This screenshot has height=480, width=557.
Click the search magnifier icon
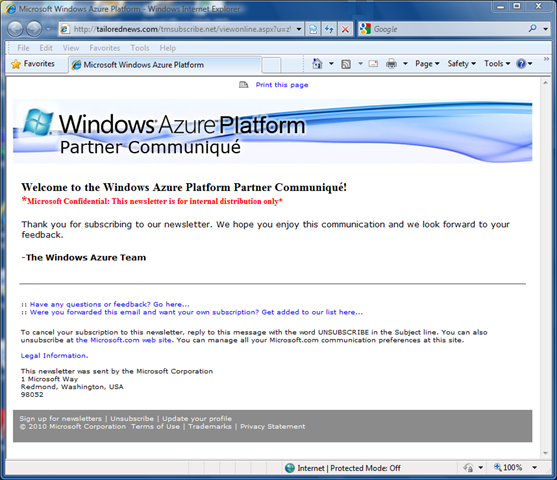532,28
